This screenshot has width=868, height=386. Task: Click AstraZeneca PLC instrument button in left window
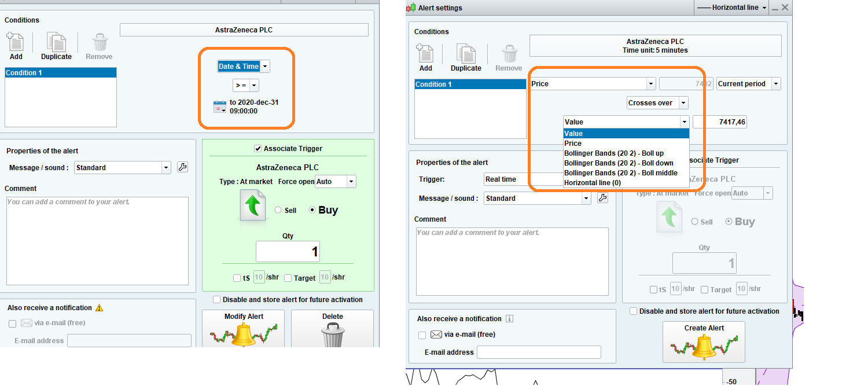click(x=244, y=30)
